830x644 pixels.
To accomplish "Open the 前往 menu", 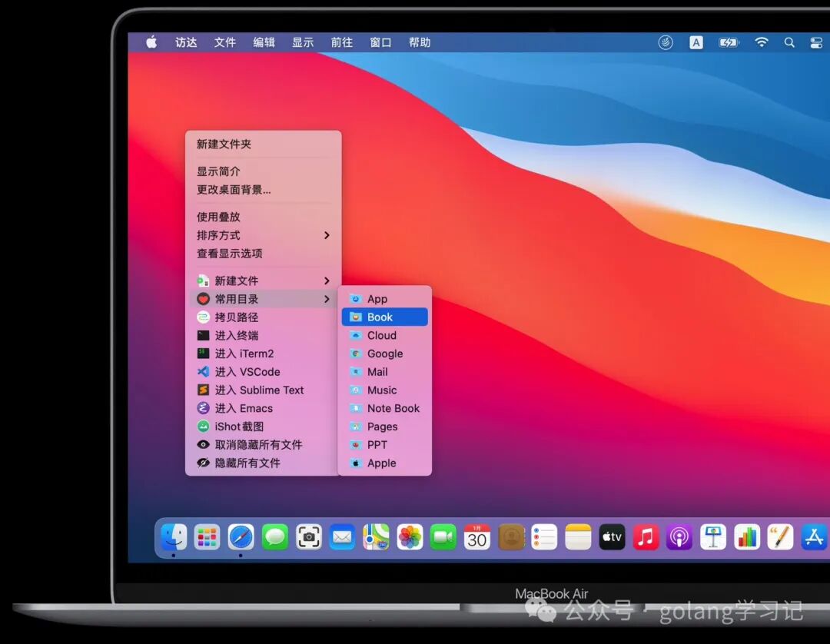I will (x=341, y=42).
